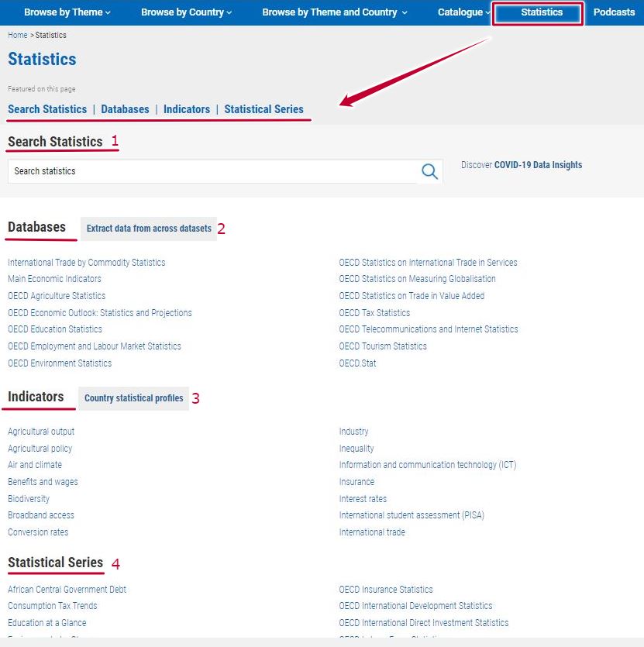Screen dimensions: 644x647
Task: Go to Home breadcrumb
Action: pos(18,35)
